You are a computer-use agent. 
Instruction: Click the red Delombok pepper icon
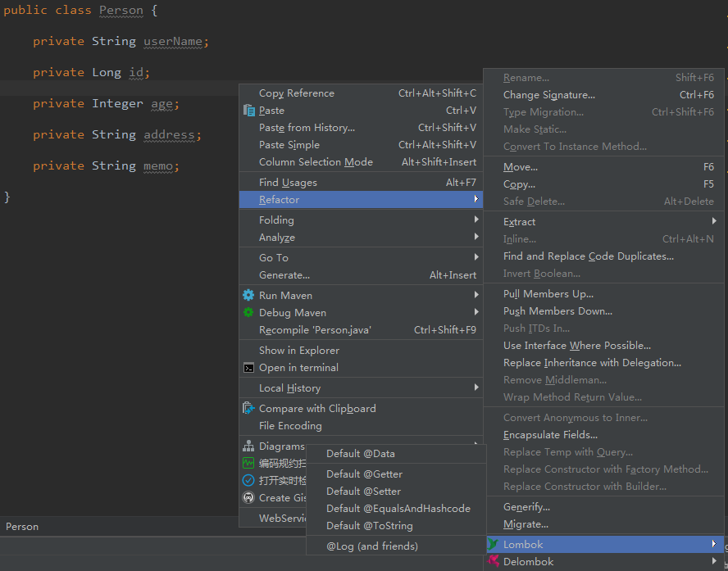point(494,562)
